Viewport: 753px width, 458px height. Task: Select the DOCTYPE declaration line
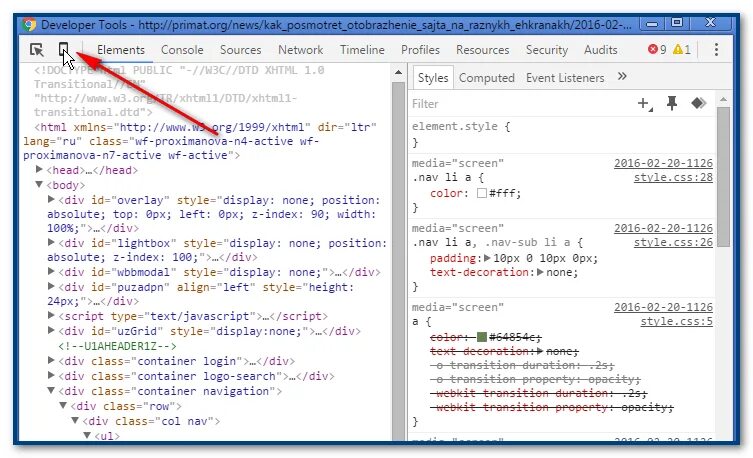179,91
